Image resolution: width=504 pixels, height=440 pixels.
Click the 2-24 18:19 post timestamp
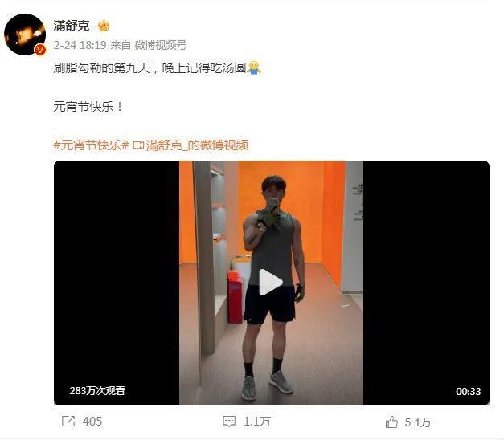[x=80, y=45]
